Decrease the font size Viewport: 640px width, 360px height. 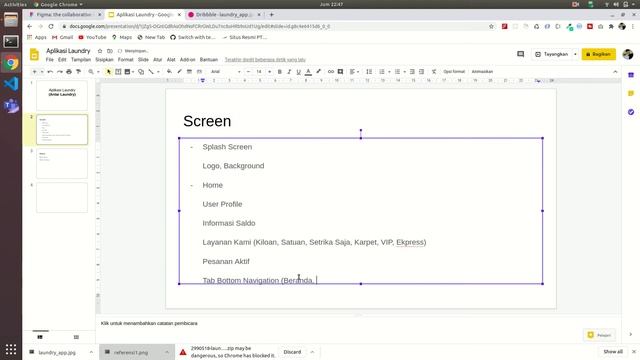click(248, 72)
